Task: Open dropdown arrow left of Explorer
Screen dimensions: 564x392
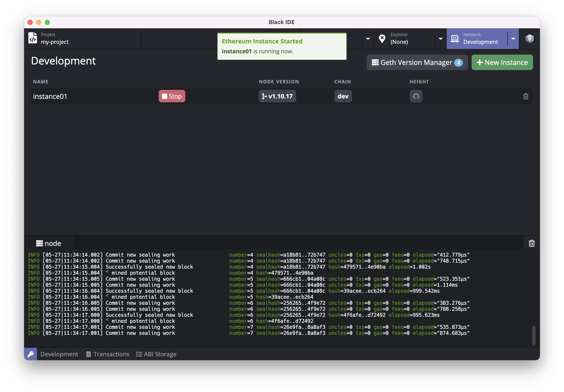Action: point(368,38)
